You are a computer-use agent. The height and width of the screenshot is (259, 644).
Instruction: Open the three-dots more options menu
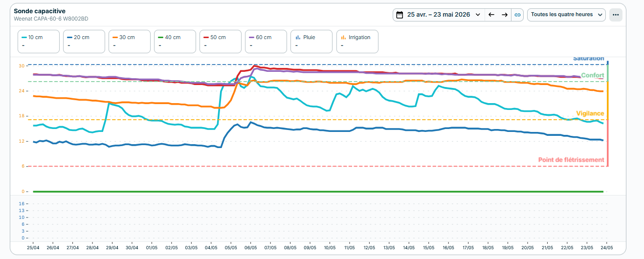(x=616, y=15)
